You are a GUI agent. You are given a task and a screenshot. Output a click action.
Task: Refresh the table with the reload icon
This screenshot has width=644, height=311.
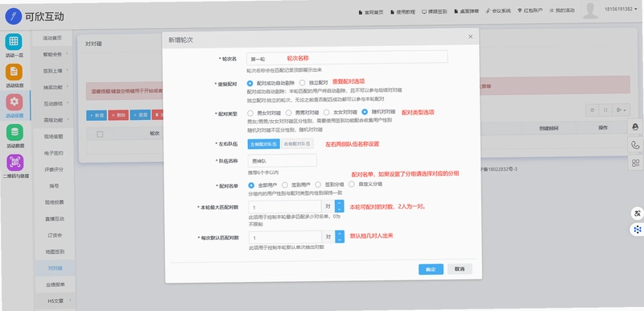[592, 110]
